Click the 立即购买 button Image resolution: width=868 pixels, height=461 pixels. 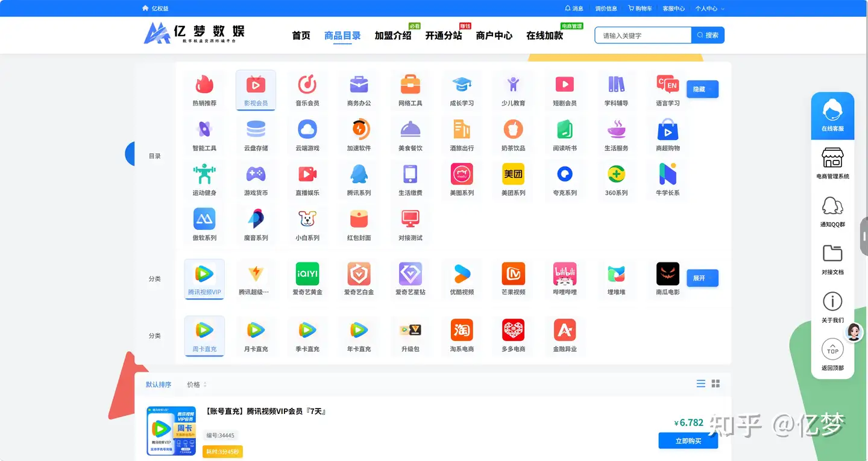point(688,440)
